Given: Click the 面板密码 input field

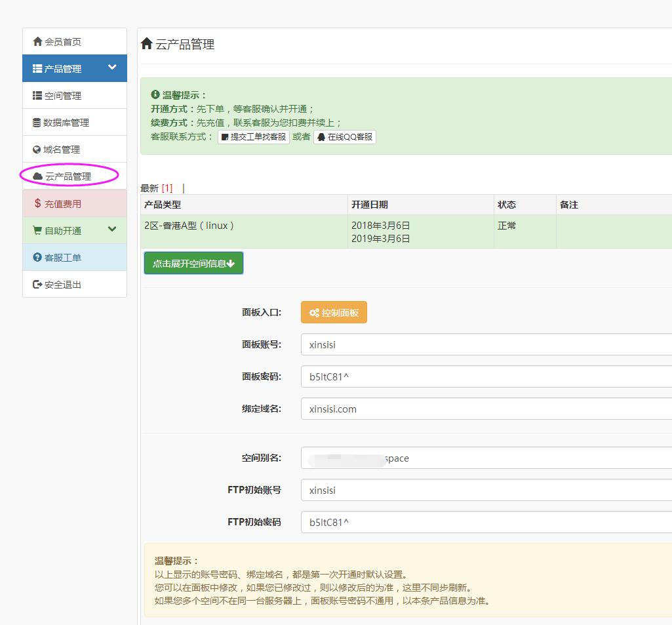Looking at the screenshot, I should tap(486, 376).
